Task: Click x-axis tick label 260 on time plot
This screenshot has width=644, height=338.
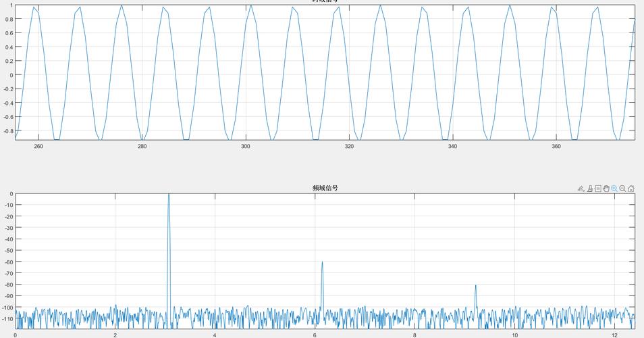Action: (38, 147)
